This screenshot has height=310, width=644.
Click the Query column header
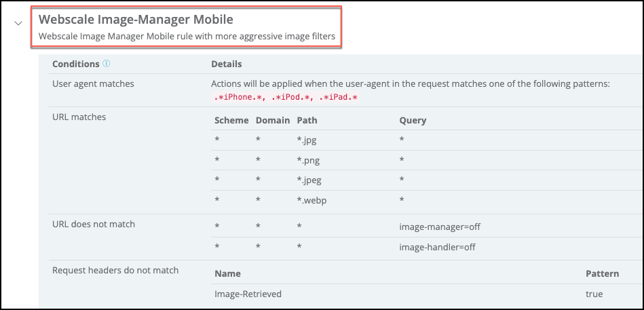[413, 120]
